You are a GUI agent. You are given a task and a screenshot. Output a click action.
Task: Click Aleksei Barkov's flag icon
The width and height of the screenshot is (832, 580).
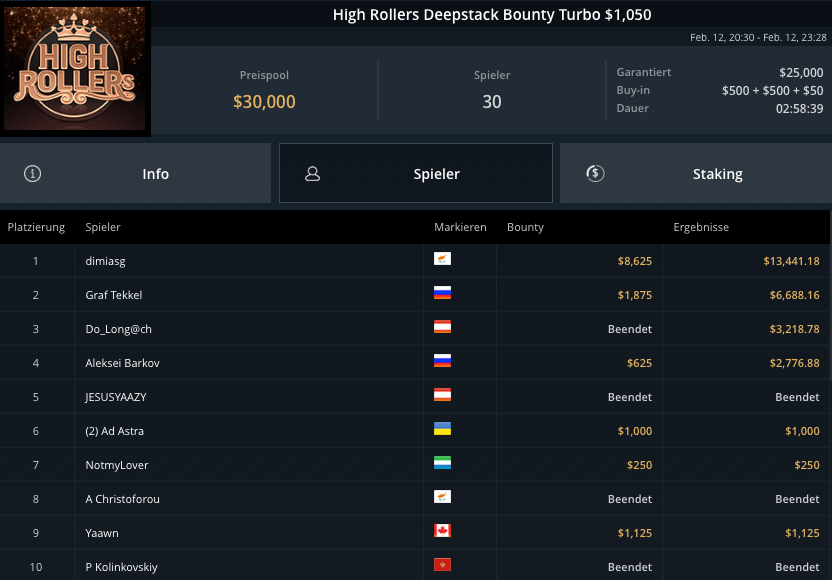(x=442, y=362)
